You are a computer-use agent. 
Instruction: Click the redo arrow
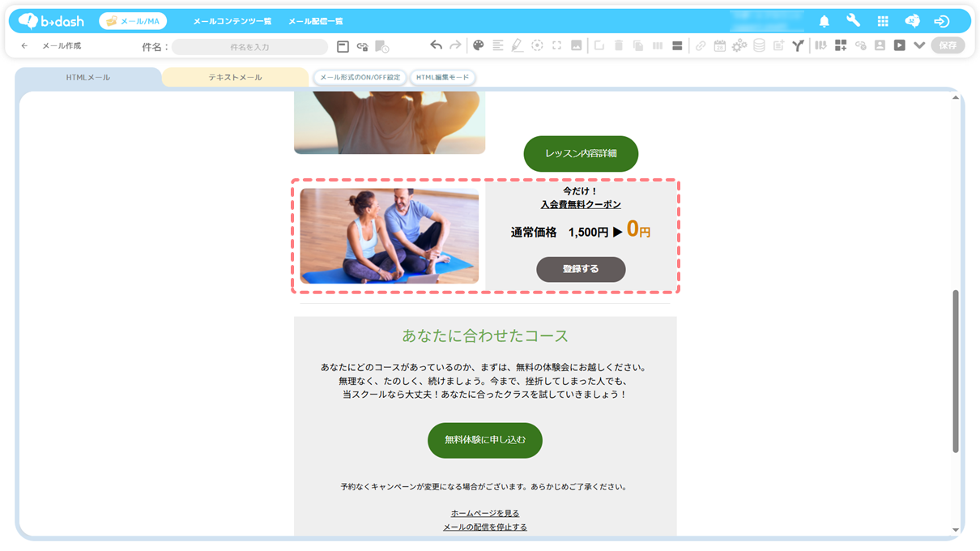coord(455,45)
